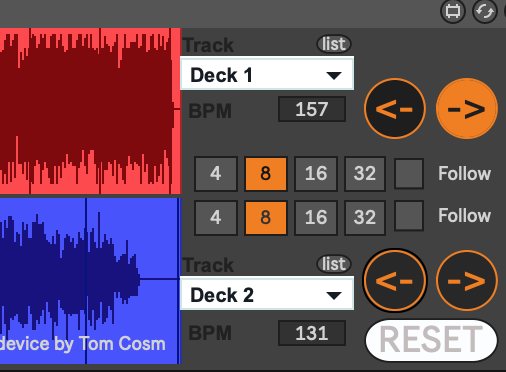Click Deck 1 forward arrow button
This screenshot has width=506, height=372.
pyautogui.click(x=467, y=109)
